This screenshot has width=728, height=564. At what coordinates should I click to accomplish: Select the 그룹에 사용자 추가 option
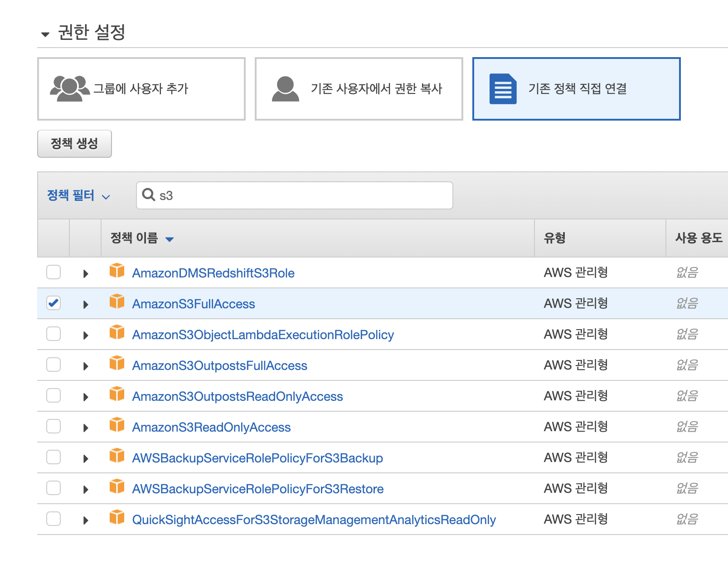(x=141, y=89)
